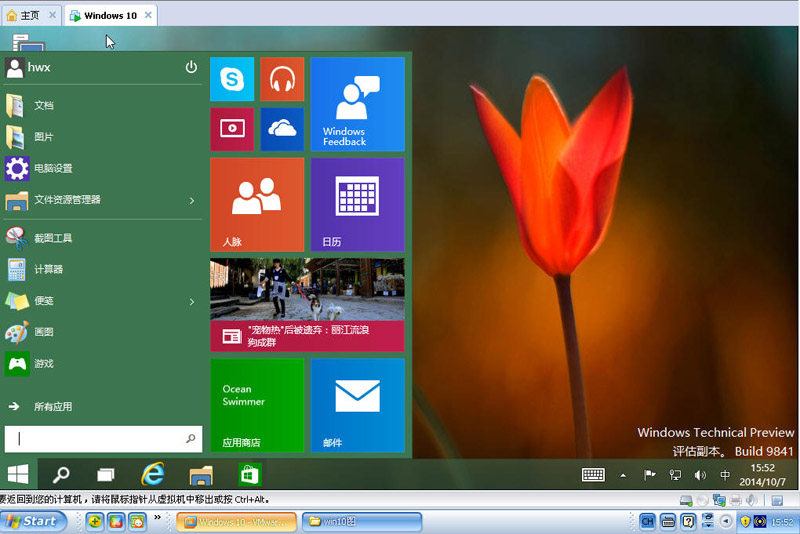Click the hwx user account picture

click(x=15, y=68)
